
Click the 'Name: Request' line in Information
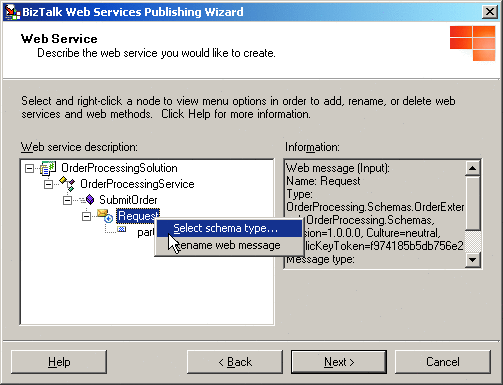point(323,181)
